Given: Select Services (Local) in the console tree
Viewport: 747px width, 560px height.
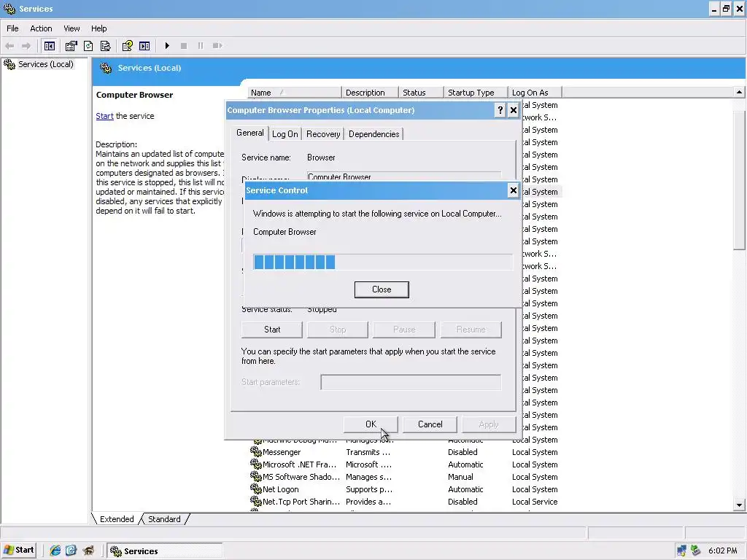Looking at the screenshot, I should [45, 64].
